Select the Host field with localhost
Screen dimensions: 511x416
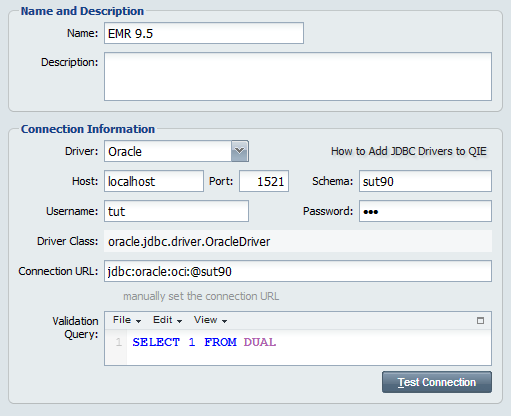(154, 181)
